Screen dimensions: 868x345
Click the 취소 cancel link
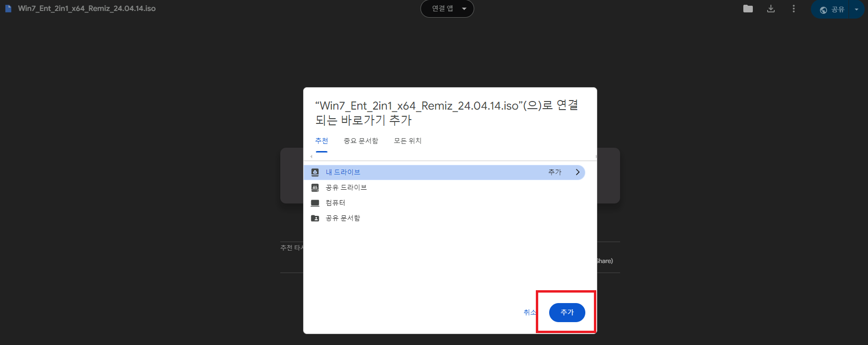coord(530,313)
